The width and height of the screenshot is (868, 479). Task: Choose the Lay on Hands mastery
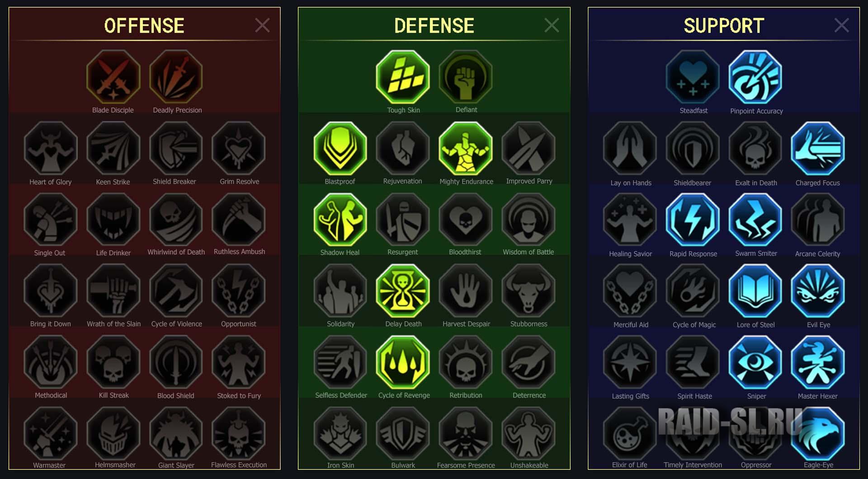[630, 149]
